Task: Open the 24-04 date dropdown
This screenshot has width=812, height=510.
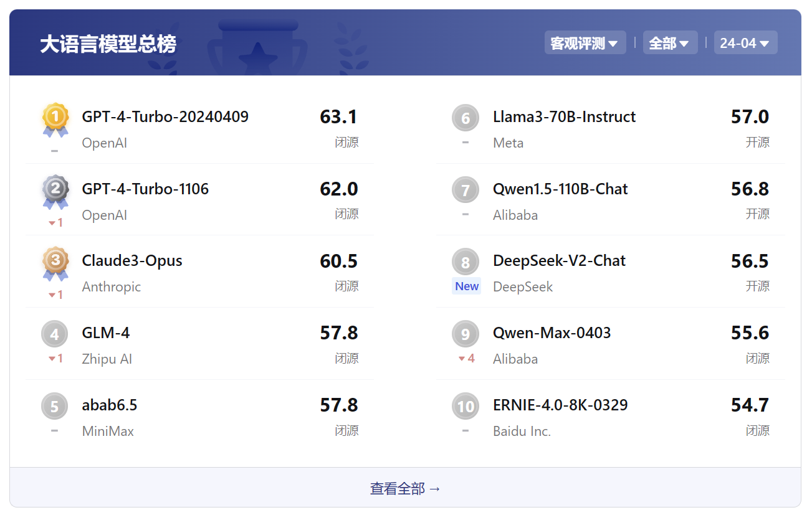Action: (745, 43)
